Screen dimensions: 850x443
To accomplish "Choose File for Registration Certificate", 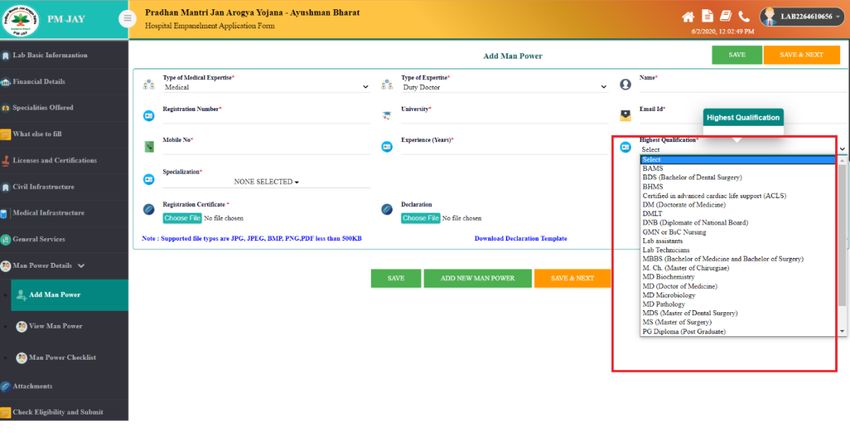I will [x=182, y=218].
